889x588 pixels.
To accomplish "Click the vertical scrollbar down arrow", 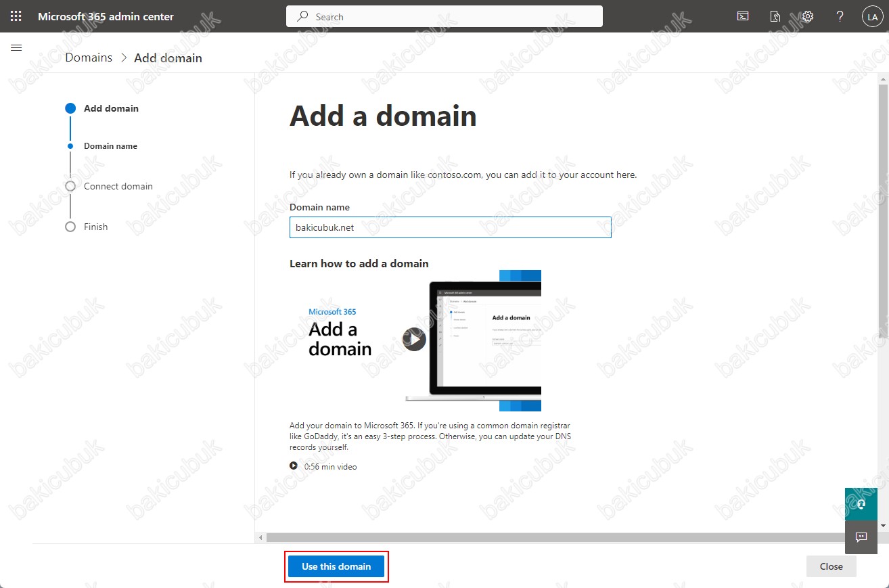I will pos(883,526).
